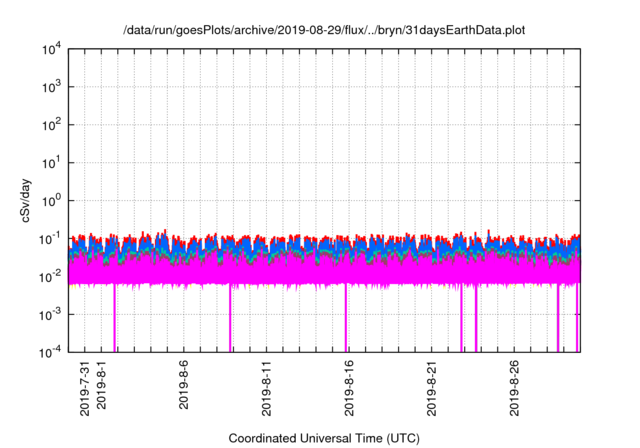
Task: Click the 2019-8-1 date label
Action: [x=101, y=385]
